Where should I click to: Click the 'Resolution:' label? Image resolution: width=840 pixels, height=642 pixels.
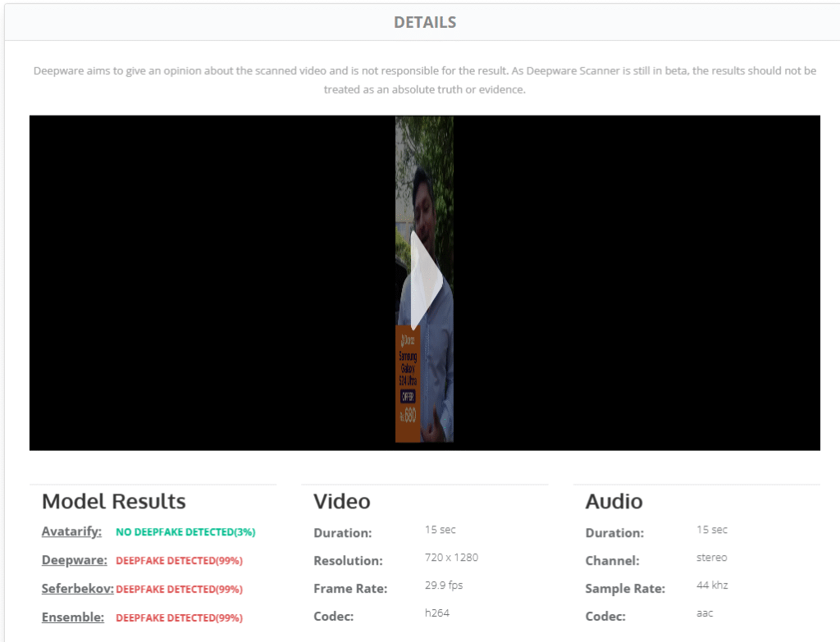(x=348, y=561)
